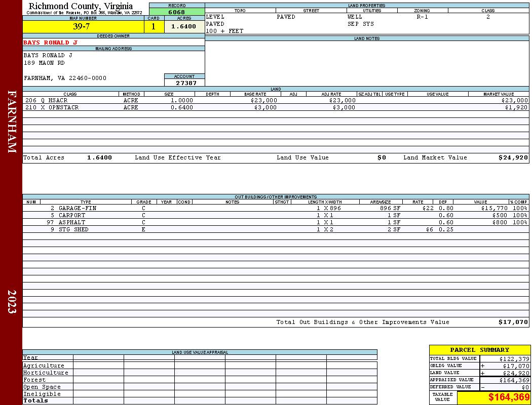
Task: Click the Total Acres value 1.6400
Action: pyautogui.click(x=99, y=157)
